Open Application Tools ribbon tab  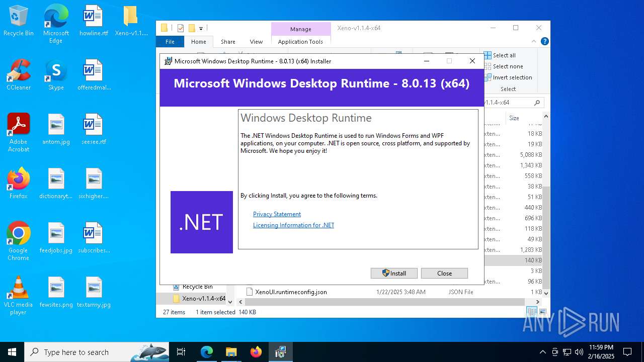pyautogui.click(x=300, y=42)
